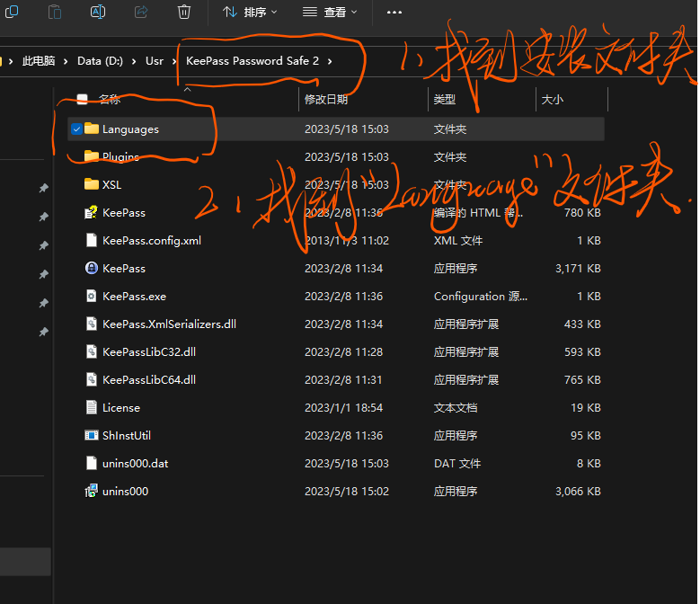This screenshot has height=604, width=700.
Task: Select the unins000 uninstaller icon
Action: [92, 491]
